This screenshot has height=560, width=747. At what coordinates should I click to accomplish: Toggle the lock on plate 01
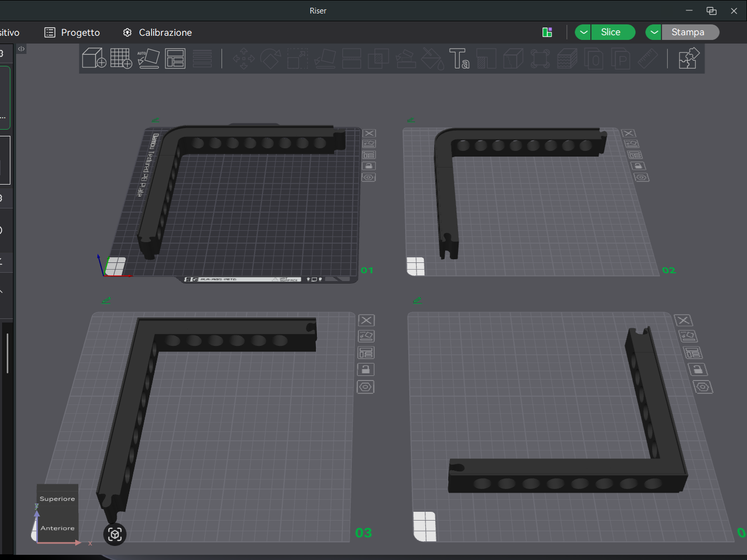click(x=368, y=166)
